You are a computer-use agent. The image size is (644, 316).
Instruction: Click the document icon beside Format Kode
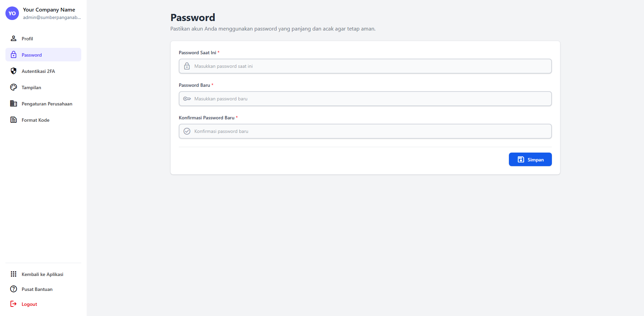tap(13, 120)
